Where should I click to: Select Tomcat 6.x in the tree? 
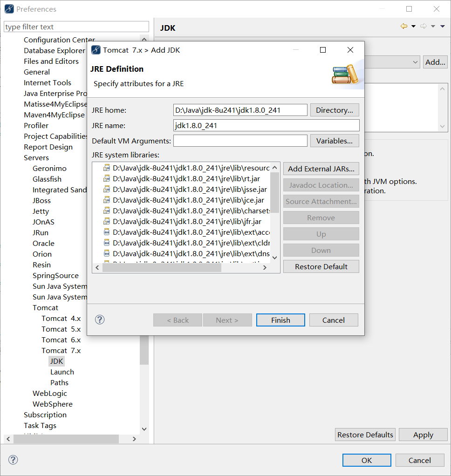pos(61,340)
